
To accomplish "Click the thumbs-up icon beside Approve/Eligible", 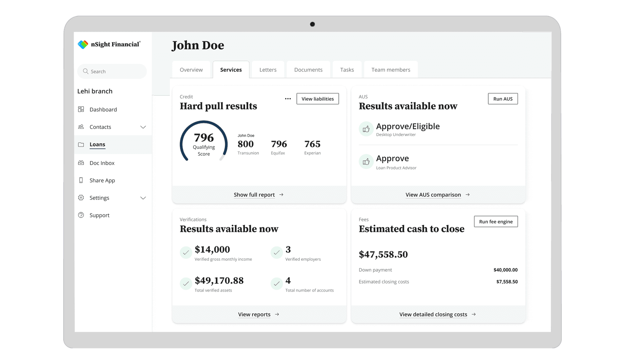I will point(366,129).
